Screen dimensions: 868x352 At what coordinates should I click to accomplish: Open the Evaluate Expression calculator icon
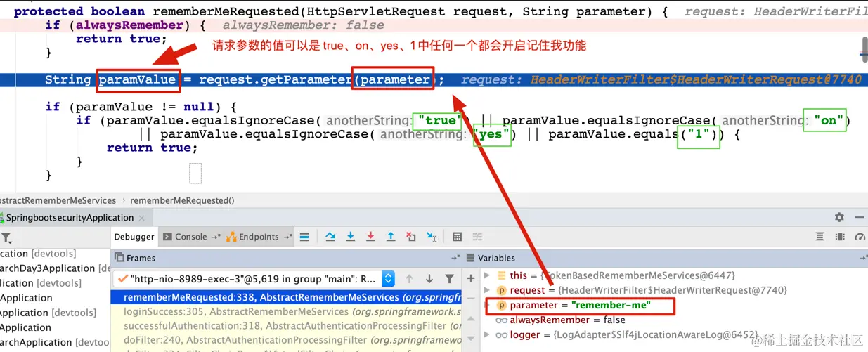pos(457,237)
